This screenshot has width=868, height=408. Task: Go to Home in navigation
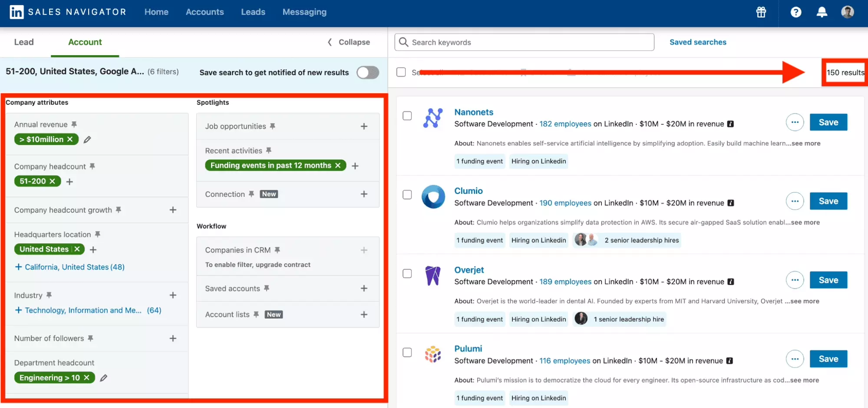(156, 12)
